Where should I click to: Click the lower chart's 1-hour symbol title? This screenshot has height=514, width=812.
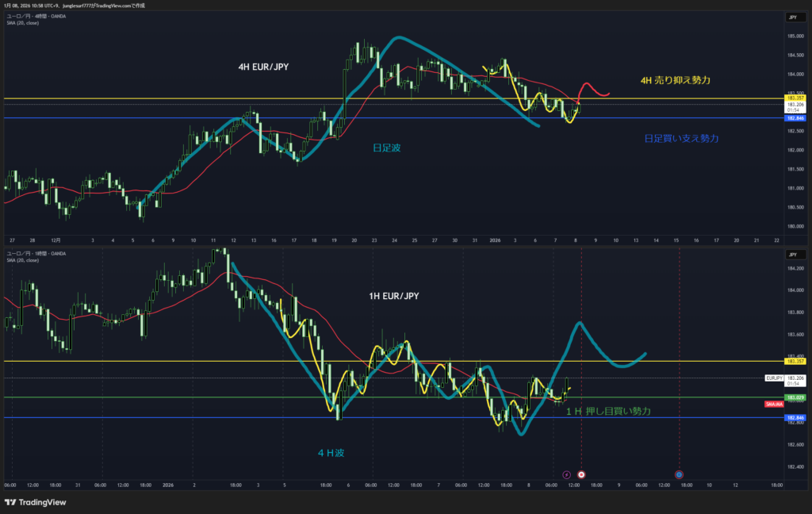pyautogui.click(x=36, y=253)
